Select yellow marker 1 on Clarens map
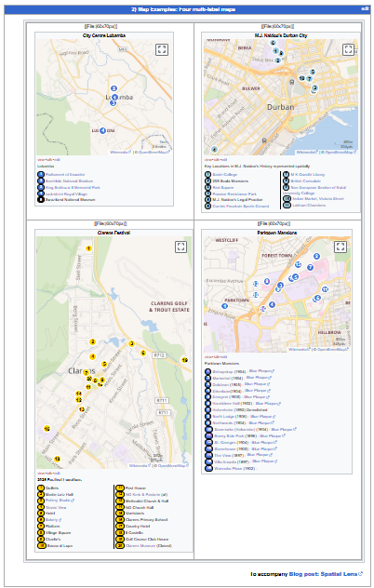This screenshot has height=588, width=374. point(88,248)
